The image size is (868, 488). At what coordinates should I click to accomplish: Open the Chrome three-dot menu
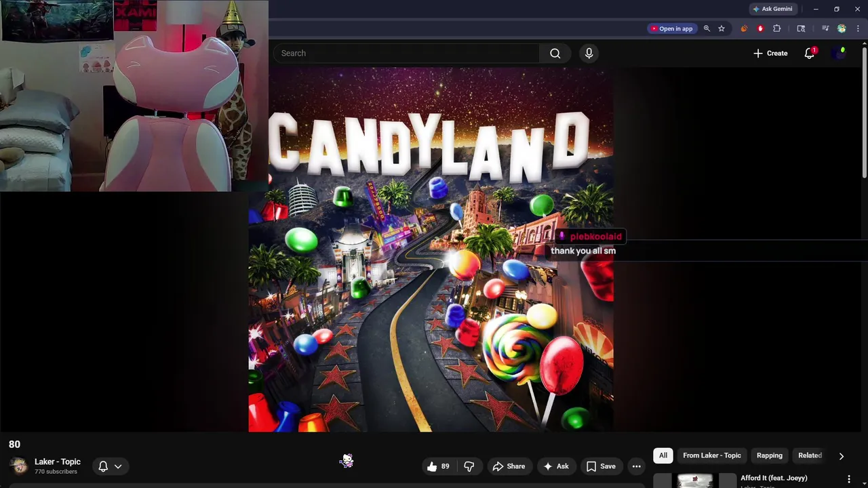859,28
